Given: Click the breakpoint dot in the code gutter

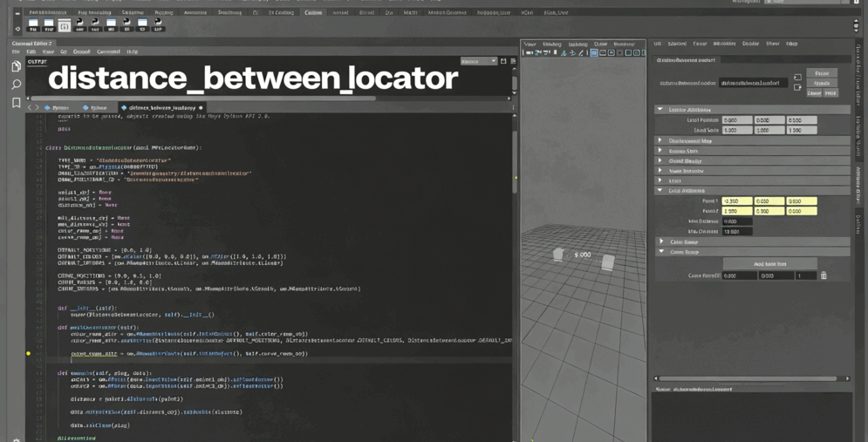Looking at the screenshot, I should pos(28,354).
